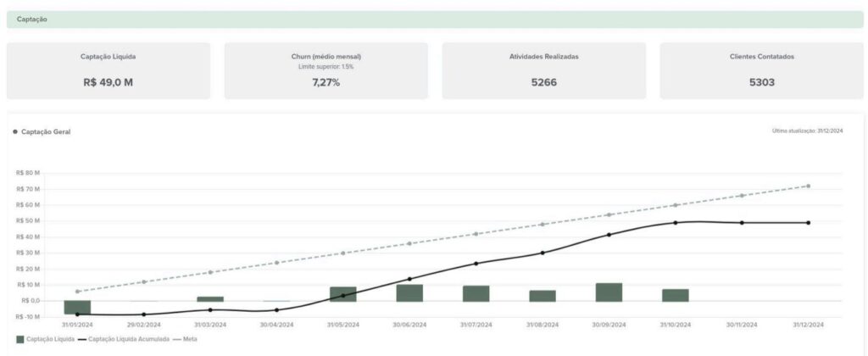This screenshot has height=356, width=868.
Task: Click the R$ -10 M y-axis label
Action: [x=29, y=317]
